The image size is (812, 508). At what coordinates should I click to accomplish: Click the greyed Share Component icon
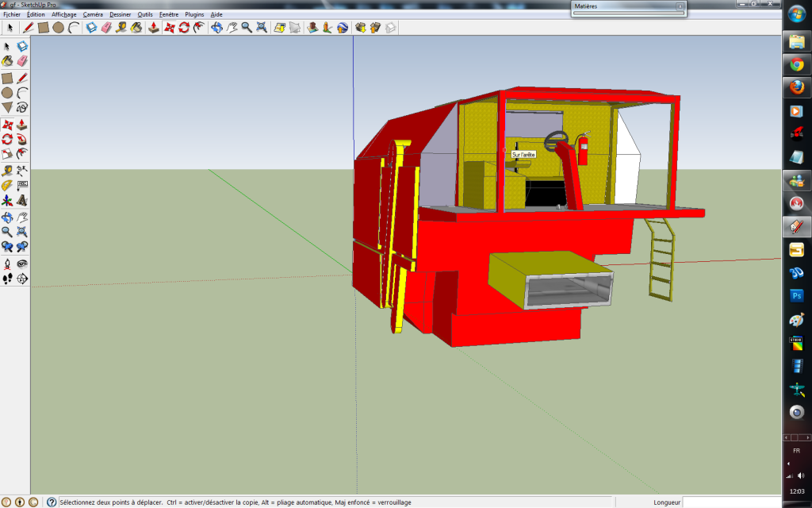coord(390,28)
